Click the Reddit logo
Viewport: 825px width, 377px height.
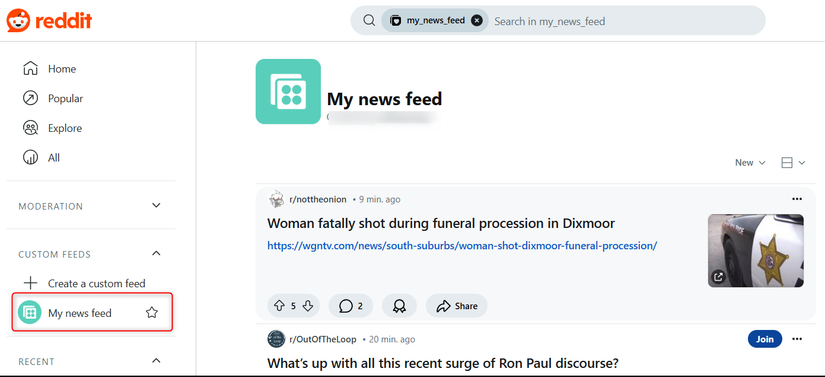(49, 21)
